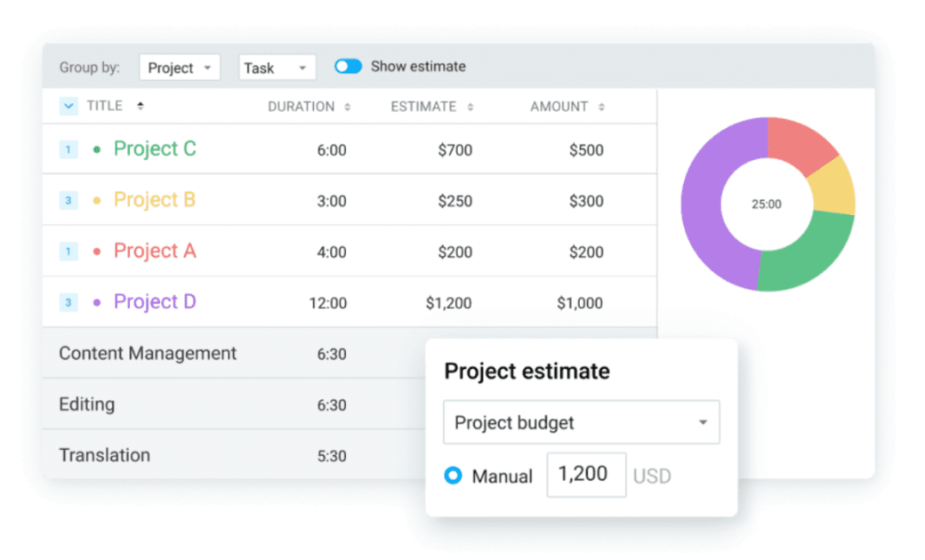Sort by Title column arrows
The image size is (925, 560).
141,107
